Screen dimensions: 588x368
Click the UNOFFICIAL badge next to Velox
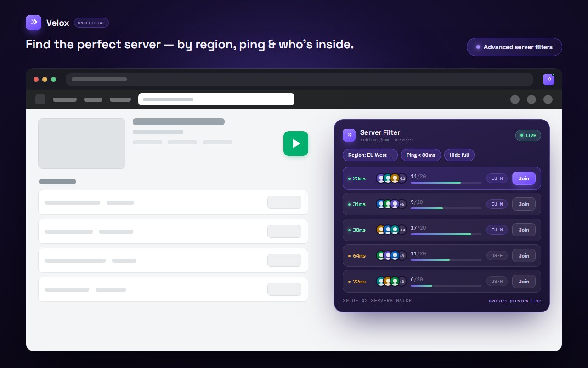(91, 23)
